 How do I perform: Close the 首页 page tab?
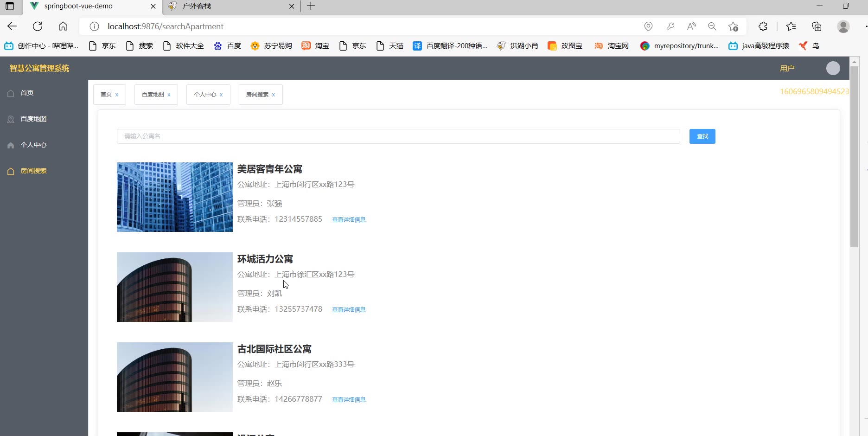[x=117, y=95]
